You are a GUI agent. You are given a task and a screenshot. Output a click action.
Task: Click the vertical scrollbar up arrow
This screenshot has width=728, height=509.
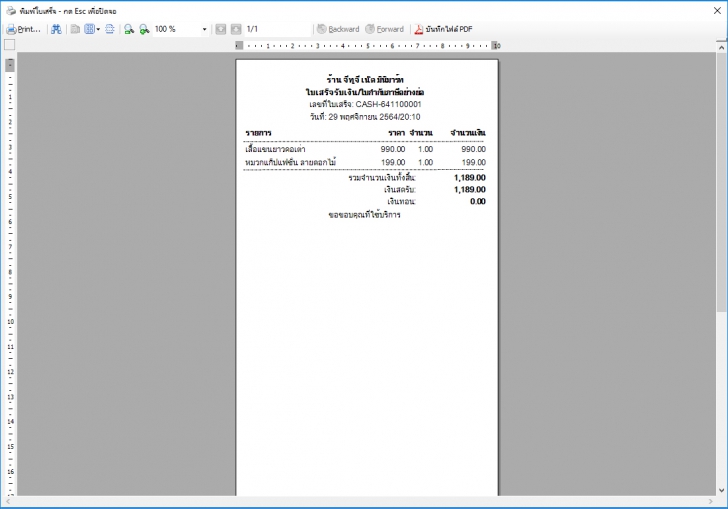pos(721,47)
